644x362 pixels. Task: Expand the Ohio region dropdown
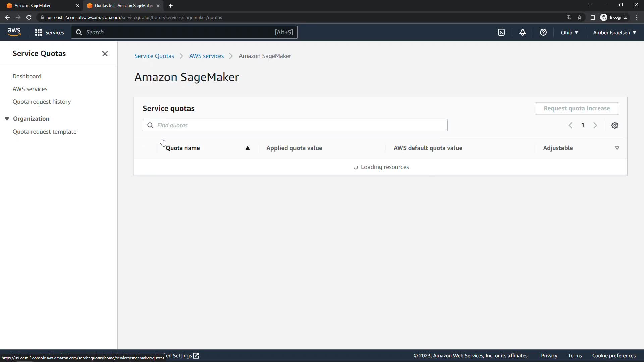tap(569, 32)
